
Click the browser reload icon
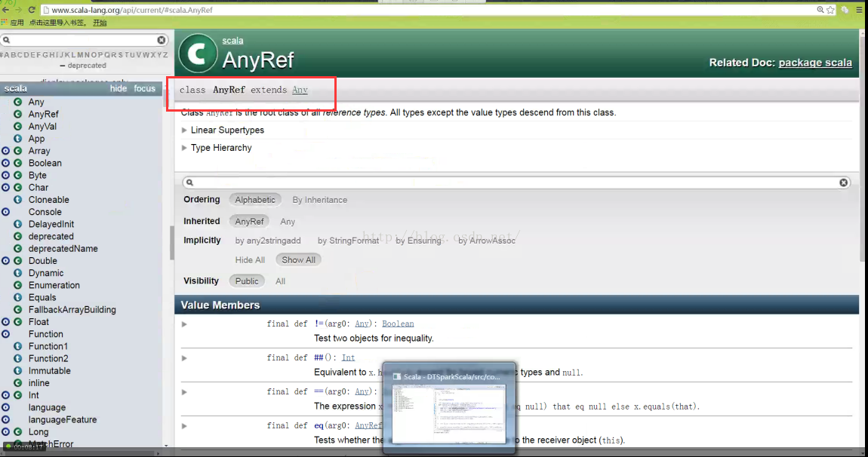[x=32, y=9]
